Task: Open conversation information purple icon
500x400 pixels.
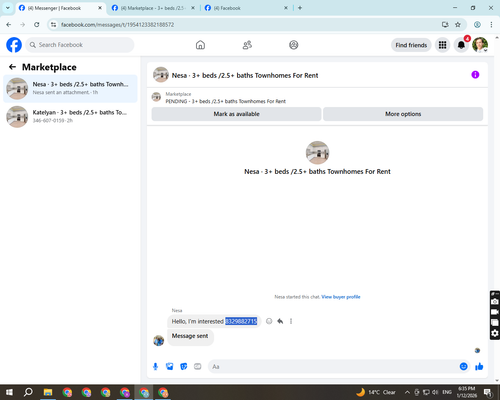Action: [475, 75]
